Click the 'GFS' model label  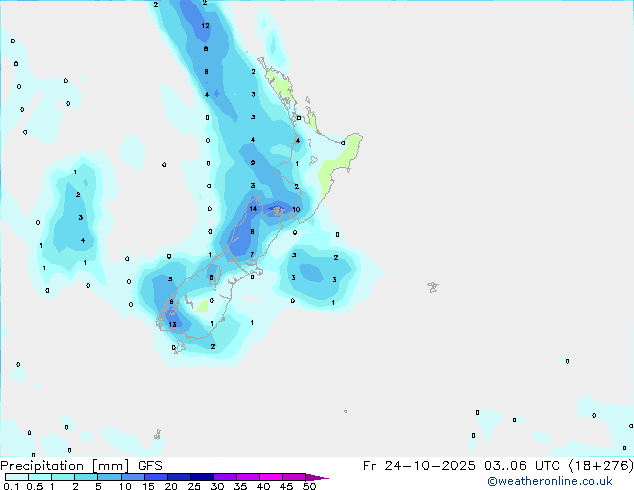pyautogui.click(x=150, y=466)
